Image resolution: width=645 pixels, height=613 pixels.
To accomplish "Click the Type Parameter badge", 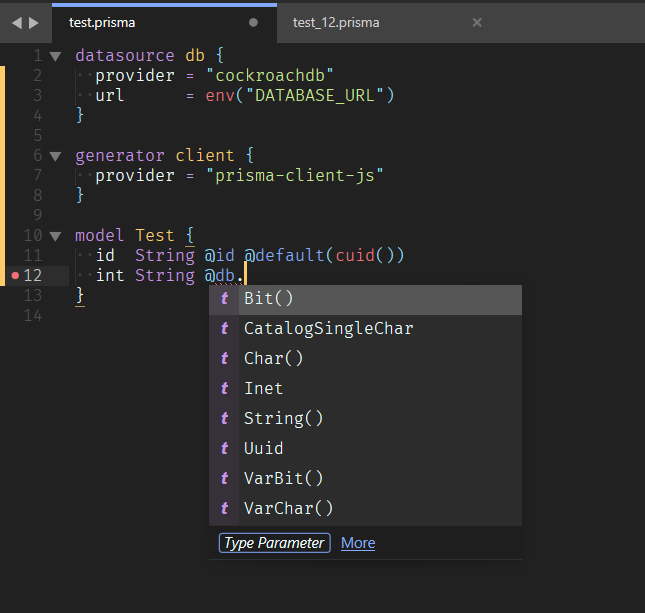I will [x=274, y=543].
